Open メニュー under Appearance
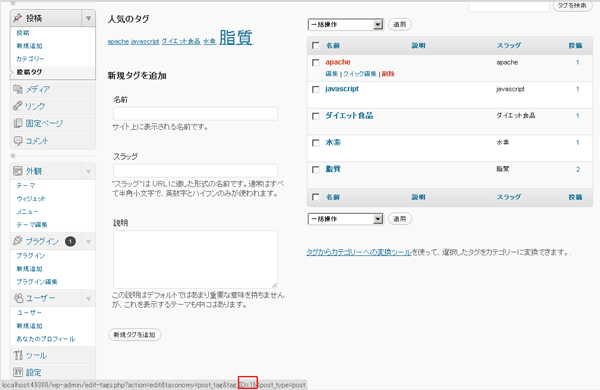This screenshot has height=390, width=600. tap(27, 212)
